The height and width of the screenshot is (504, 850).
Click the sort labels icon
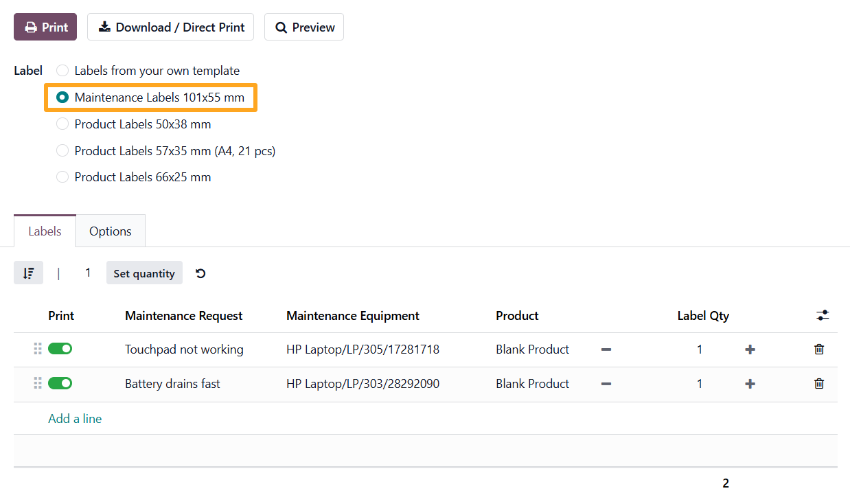point(28,273)
